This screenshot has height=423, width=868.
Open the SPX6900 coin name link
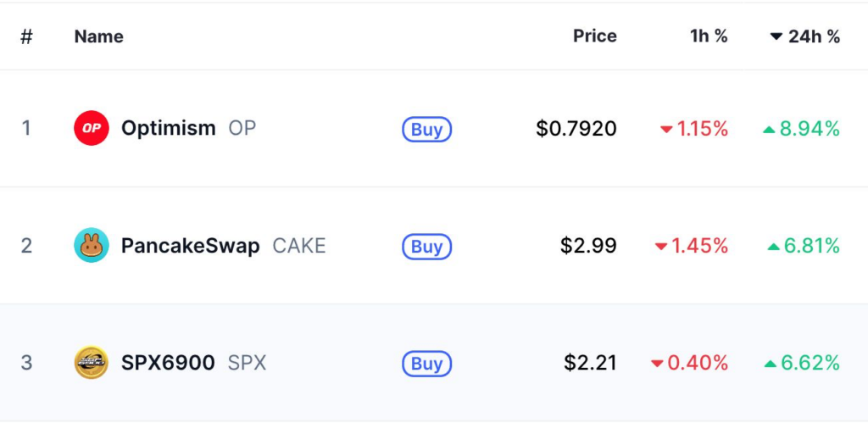(168, 363)
